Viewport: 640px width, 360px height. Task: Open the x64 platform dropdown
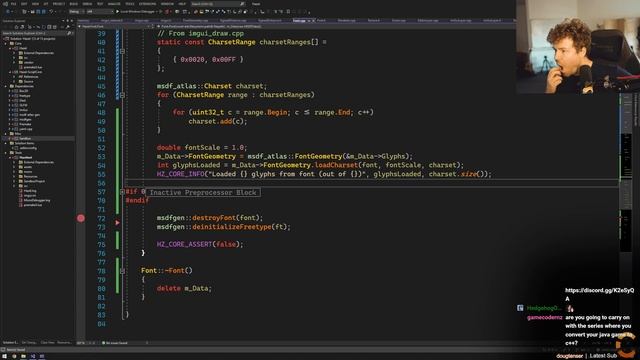99,11
